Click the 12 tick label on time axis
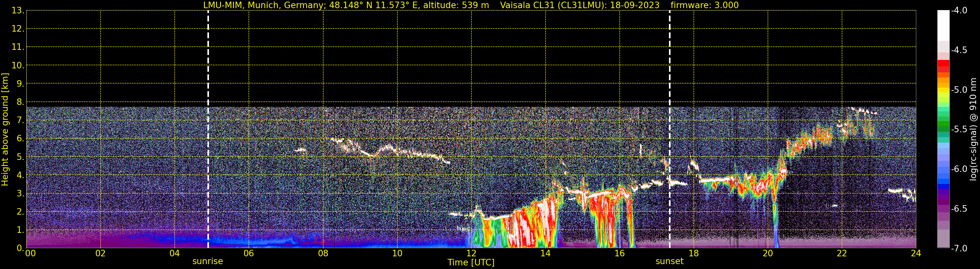 pos(471,253)
